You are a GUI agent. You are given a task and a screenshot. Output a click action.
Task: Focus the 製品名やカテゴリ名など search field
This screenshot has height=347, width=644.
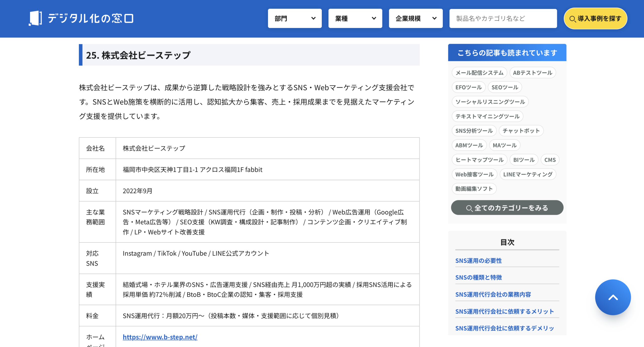point(503,18)
